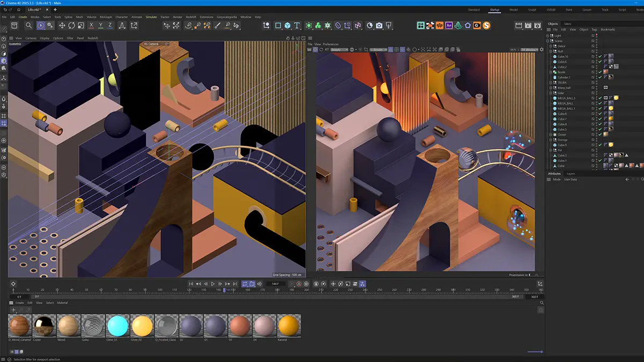
Task: Toggle X axis lock
Action: tap(92, 25)
